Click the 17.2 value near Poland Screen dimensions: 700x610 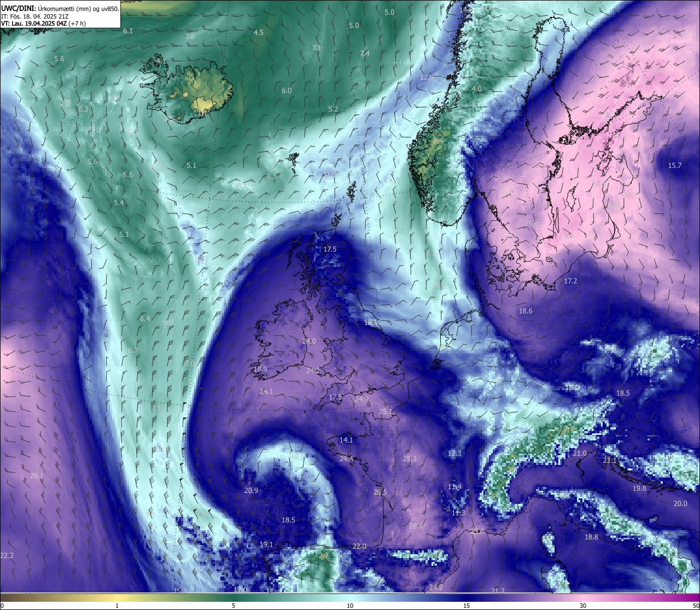coord(570,281)
